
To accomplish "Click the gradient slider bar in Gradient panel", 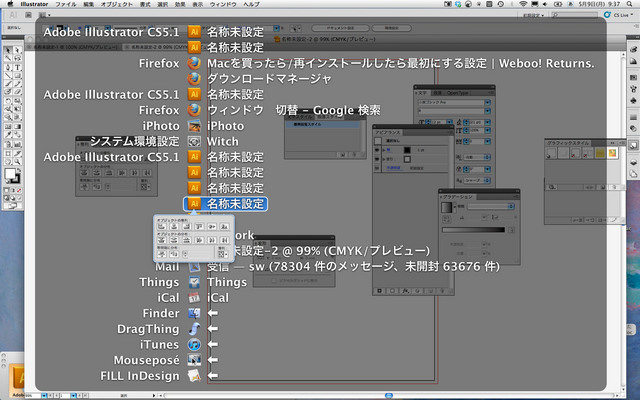I will [473, 230].
